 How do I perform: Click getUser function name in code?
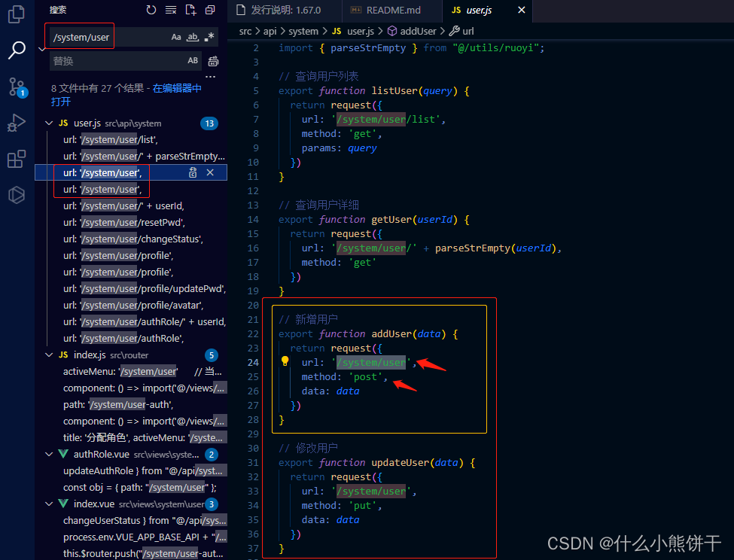(391, 220)
